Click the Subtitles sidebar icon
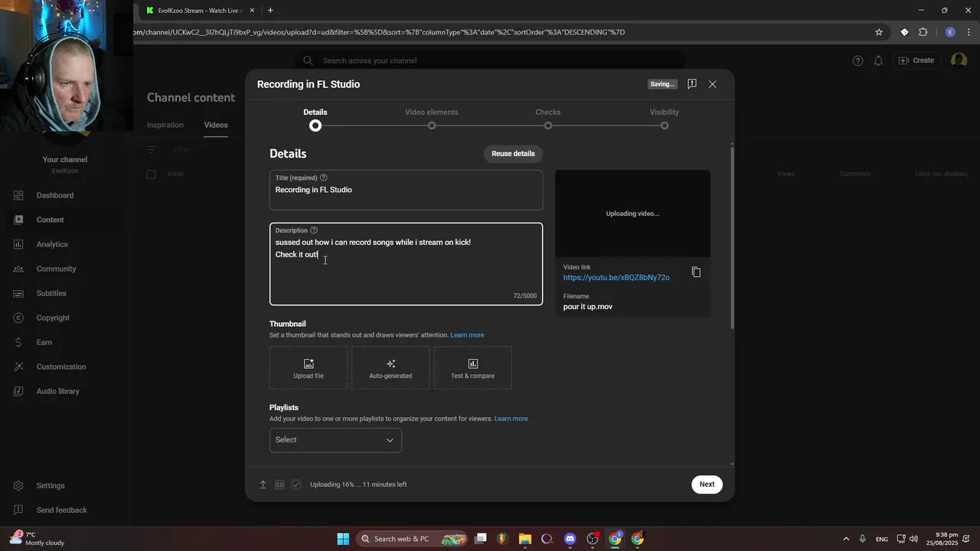 [18, 293]
